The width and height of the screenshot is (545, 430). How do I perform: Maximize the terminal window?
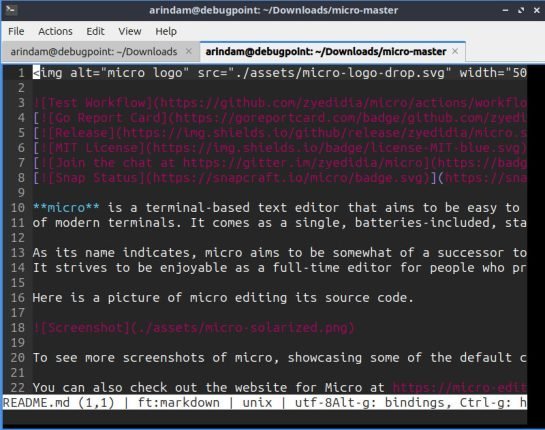click(521, 10)
